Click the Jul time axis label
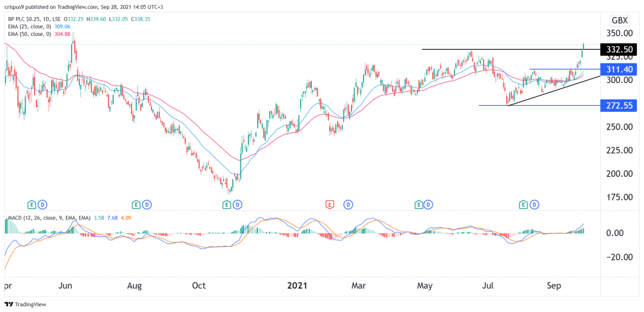The height and width of the screenshot is (312, 644). coord(489,286)
